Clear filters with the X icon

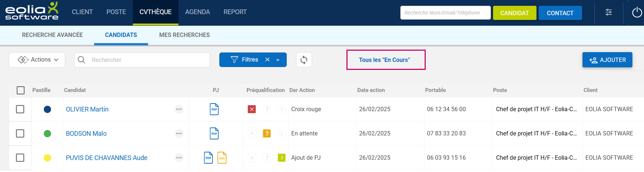point(268,60)
